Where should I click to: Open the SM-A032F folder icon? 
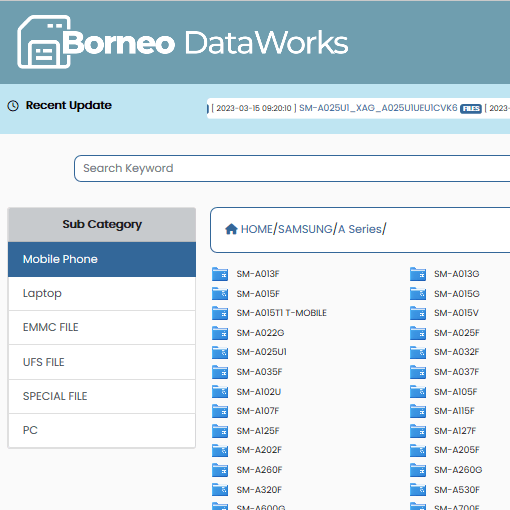coord(418,352)
